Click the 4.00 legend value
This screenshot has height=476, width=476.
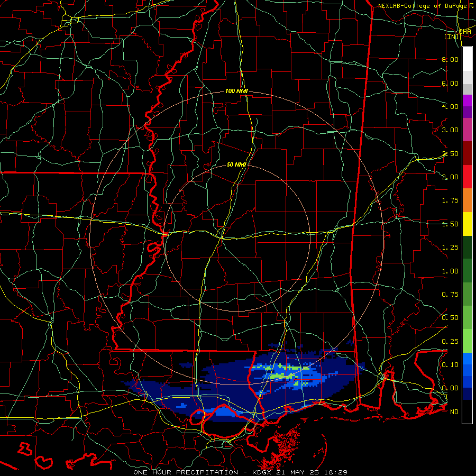point(450,106)
